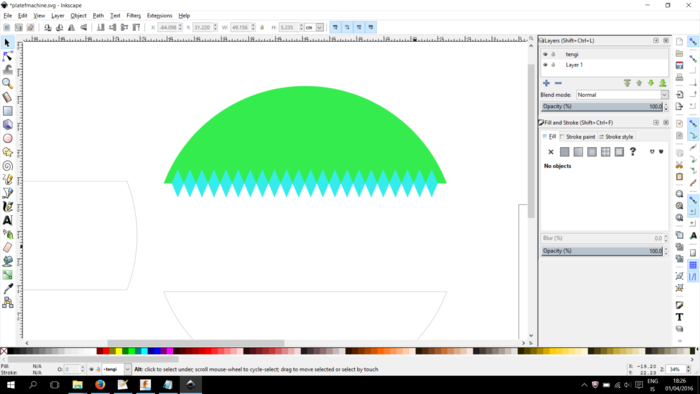The width and height of the screenshot is (700, 394).
Task: Click the Unset paint question mark button
Action: pos(633,152)
